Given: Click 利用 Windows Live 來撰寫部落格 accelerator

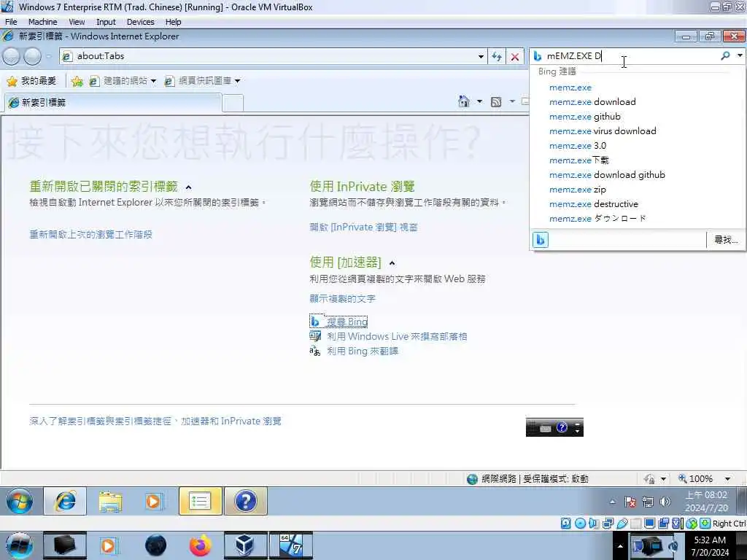Looking at the screenshot, I should coord(397,337).
